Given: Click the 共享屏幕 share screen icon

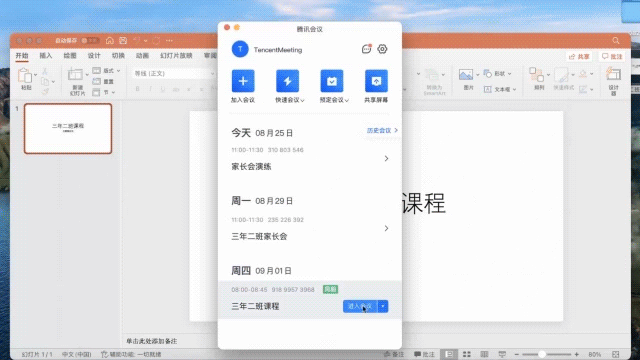Looking at the screenshot, I should pyautogui.click(x=376, y=81).
